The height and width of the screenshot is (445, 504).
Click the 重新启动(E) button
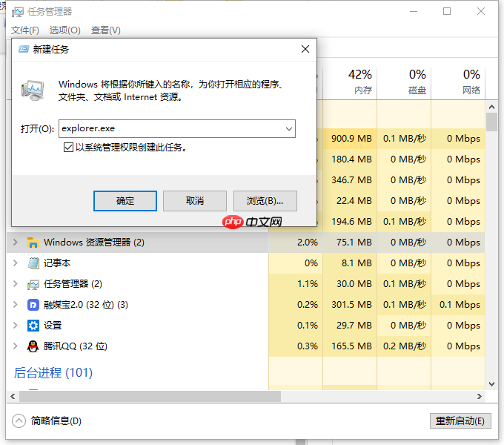[x=460, y=421]
